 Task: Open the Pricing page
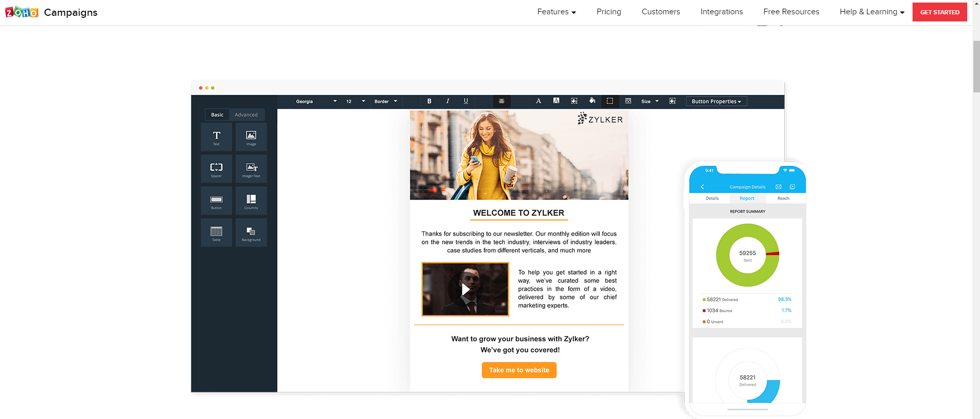pyautogui.click(x=609, y=12)
